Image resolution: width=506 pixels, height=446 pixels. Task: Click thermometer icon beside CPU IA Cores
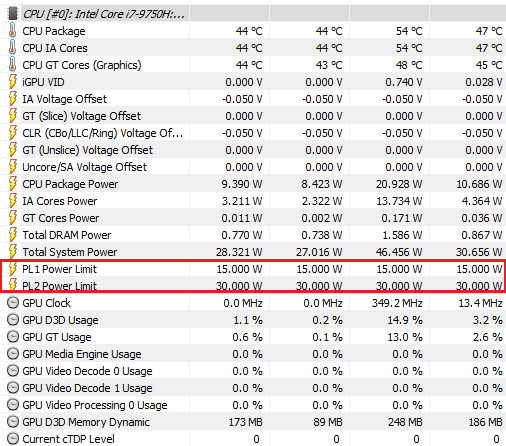click(13, 48)
